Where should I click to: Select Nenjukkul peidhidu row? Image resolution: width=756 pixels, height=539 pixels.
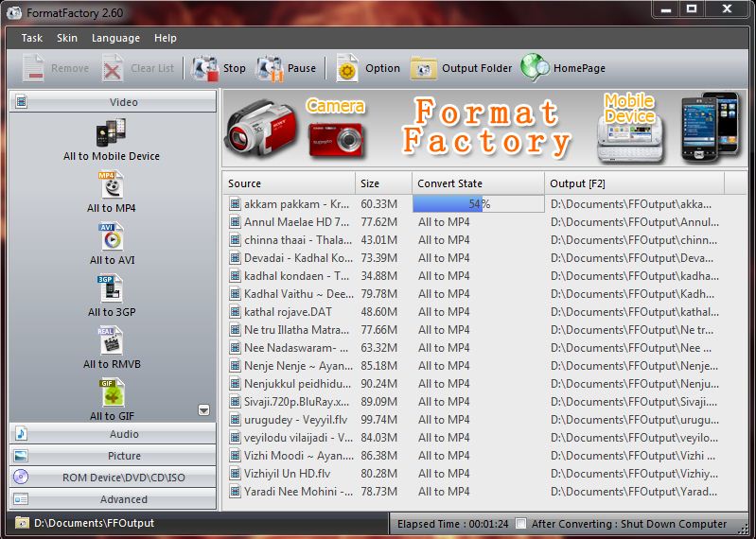pyautogui.click(x=484, y=384)
